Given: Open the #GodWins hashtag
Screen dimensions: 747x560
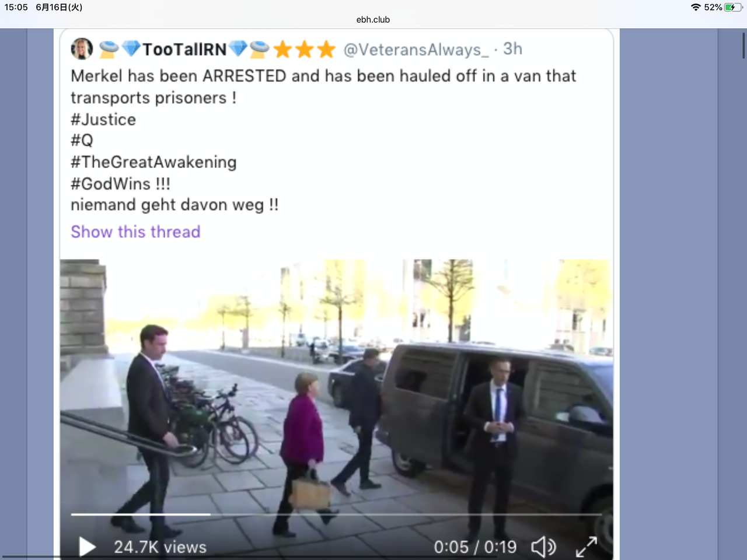Looking at the screenshot, I should [110, 184].
